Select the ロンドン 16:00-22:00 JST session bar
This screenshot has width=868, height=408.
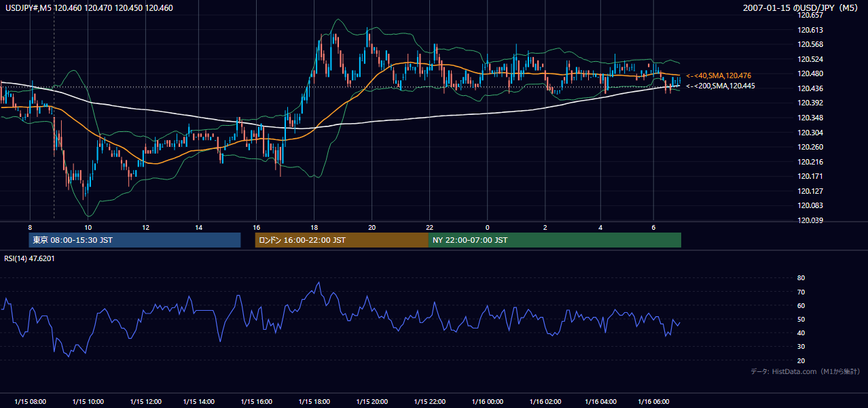pos(342,240)
